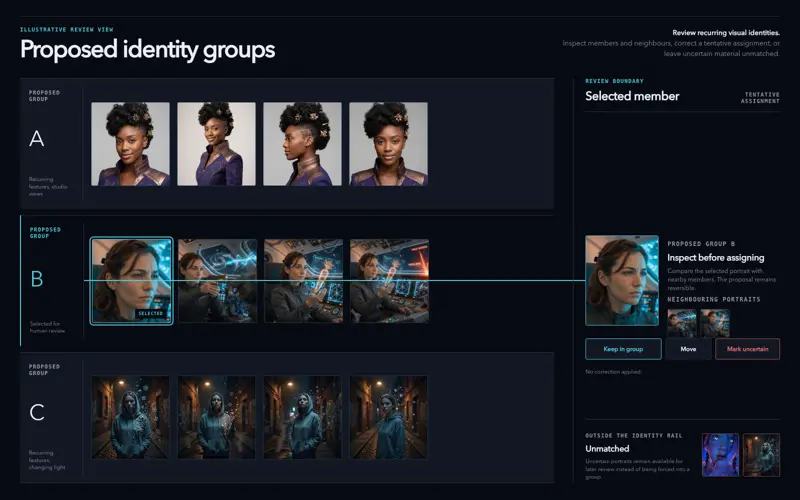This screenshot has width=800, height=500.
Task: Select group C portrait with the hood down
Action: tap(388, 417)
